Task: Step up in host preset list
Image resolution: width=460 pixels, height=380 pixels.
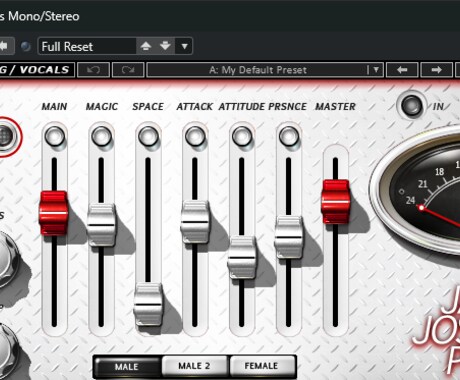Action: pyautogui.click(x=146, y=46)
